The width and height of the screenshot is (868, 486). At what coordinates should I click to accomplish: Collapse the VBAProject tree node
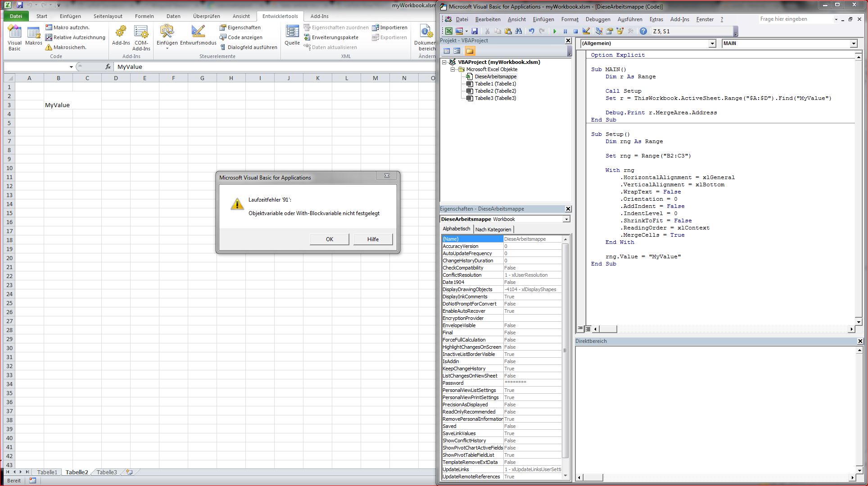click(x=444, y=62)
